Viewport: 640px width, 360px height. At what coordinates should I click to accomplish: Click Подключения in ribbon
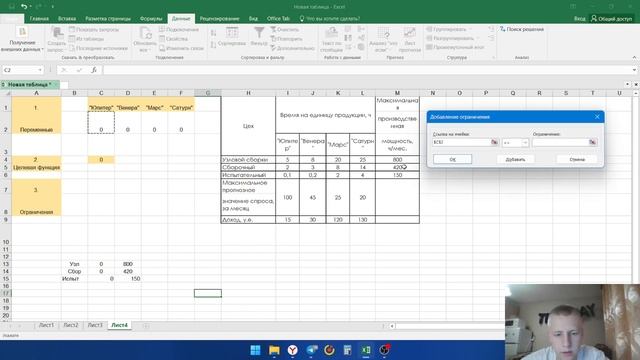(x=179, y=29)
